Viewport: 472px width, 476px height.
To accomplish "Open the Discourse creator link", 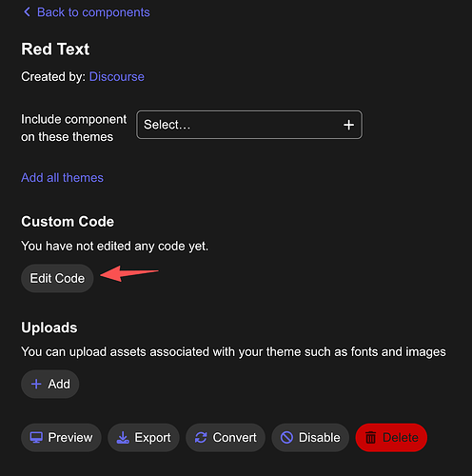I will [x=117, y=77].
